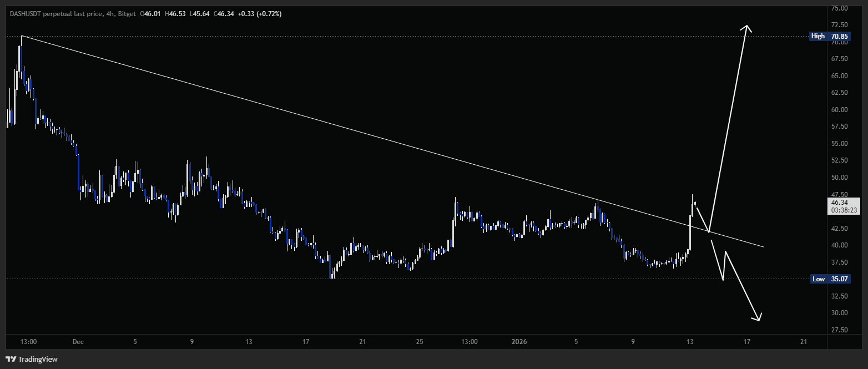868x369 pixels.
Task: Click the High 70.85 price label
Action: point(830,37)
